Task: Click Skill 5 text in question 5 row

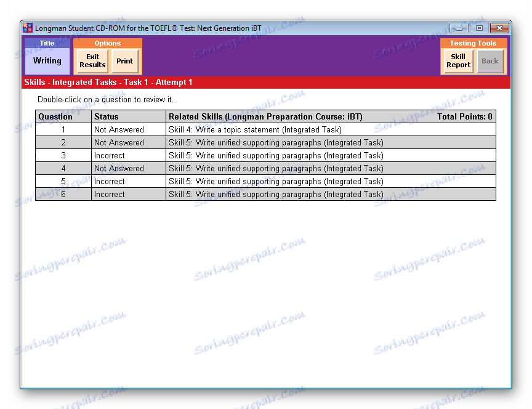Action: coord(276,181)
